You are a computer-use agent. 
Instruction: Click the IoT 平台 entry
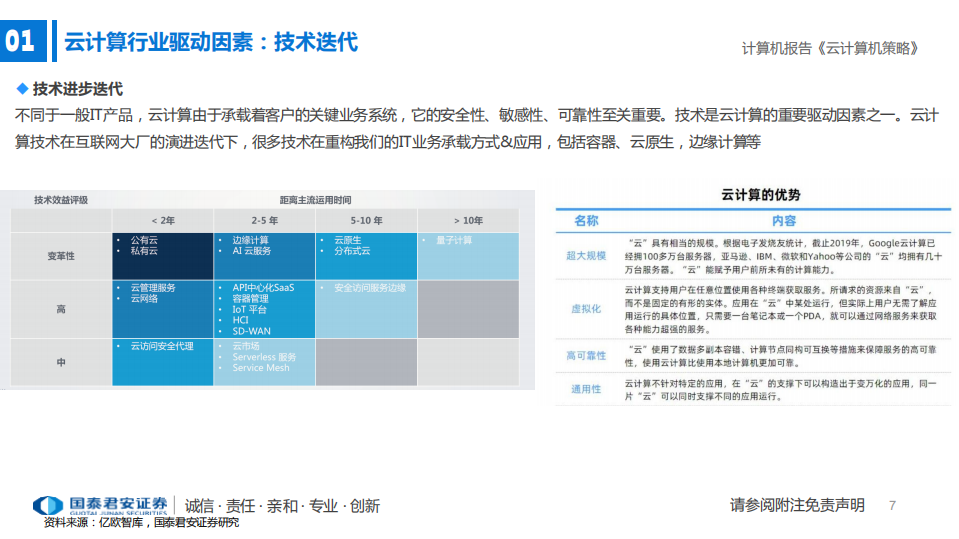coord(249,310)
